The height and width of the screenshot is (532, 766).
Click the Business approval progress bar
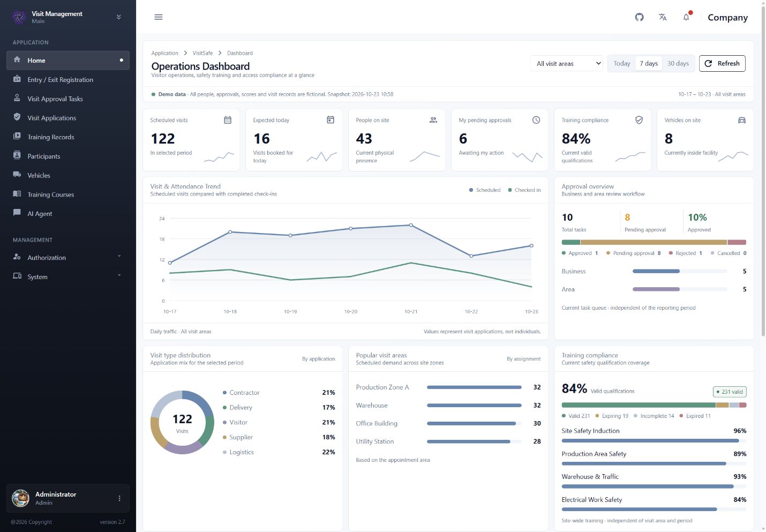click(x=680, y=271)
